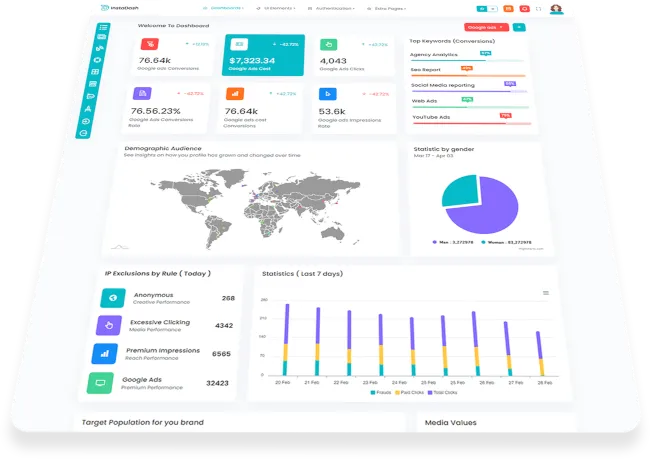This screenshot has width=650, height=459.
Task: Click the red square icon in header
Action: (x=524, y=9)
